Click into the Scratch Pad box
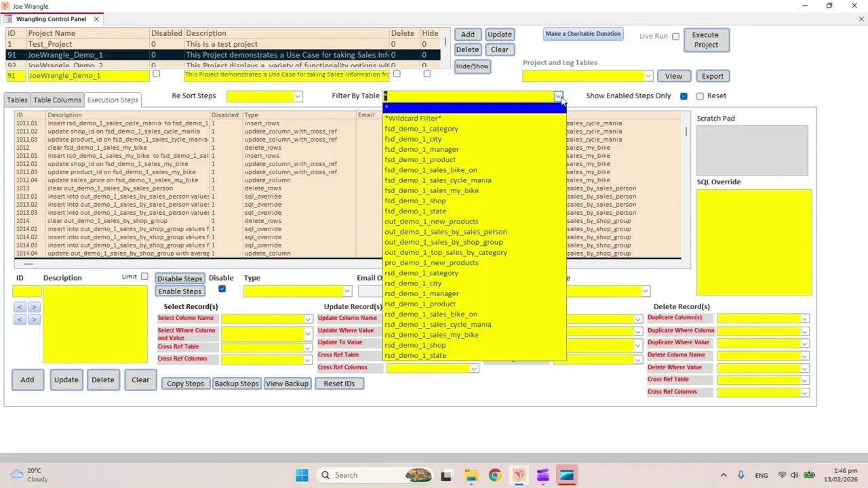 click(x=752, y=150)
